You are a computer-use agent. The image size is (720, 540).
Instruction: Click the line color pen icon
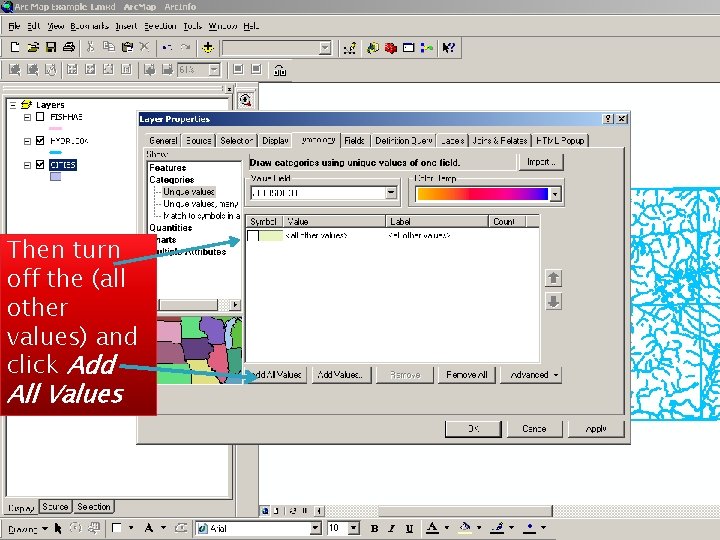497,528
